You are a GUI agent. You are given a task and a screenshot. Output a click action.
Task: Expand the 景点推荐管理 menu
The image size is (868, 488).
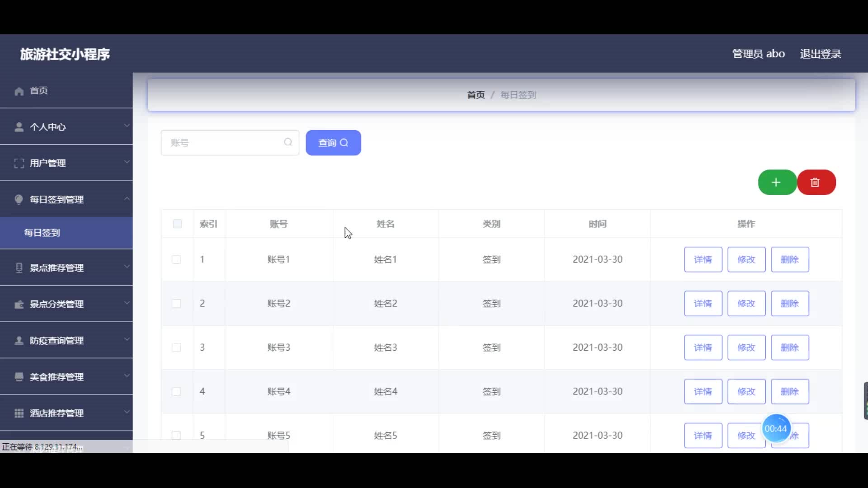pyautogui.click(x=57, y=268)
